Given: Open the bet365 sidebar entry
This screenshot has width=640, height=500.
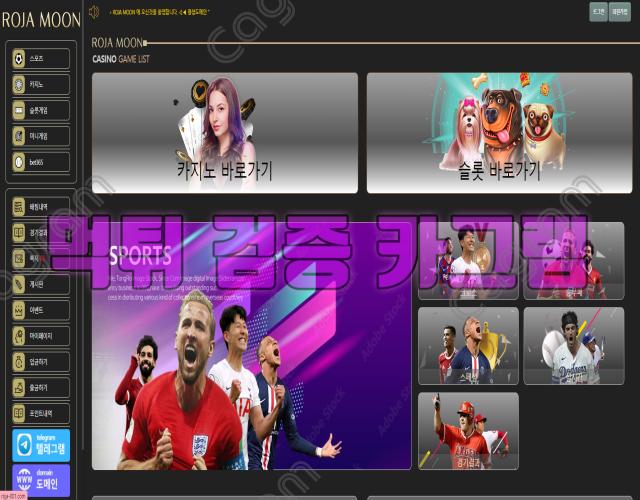Looking at the screenshot, I should (41, 162).
